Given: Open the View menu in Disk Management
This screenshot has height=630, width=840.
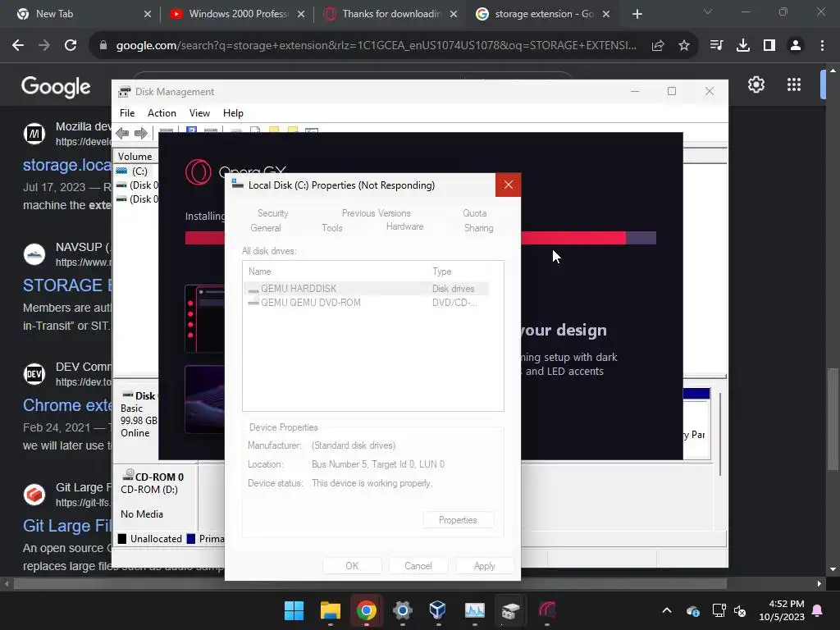Looking at the screenshot, I should click(x=199, y=113).
